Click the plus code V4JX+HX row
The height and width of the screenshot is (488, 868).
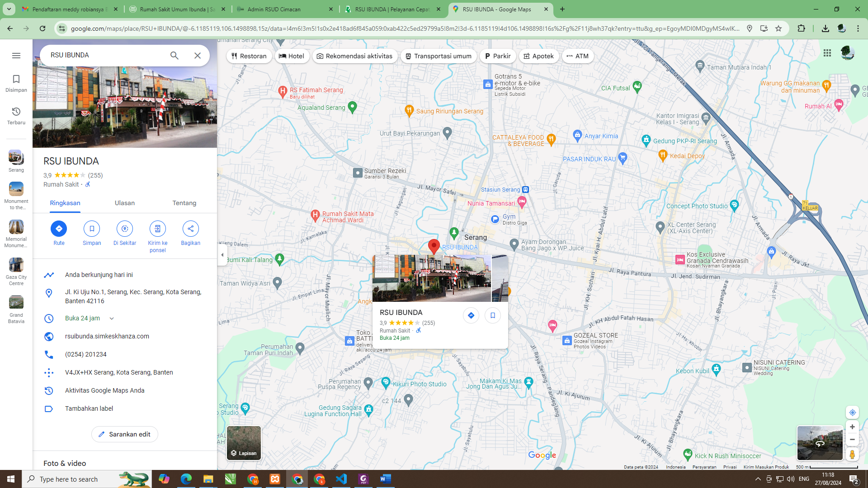pos(125,372)
